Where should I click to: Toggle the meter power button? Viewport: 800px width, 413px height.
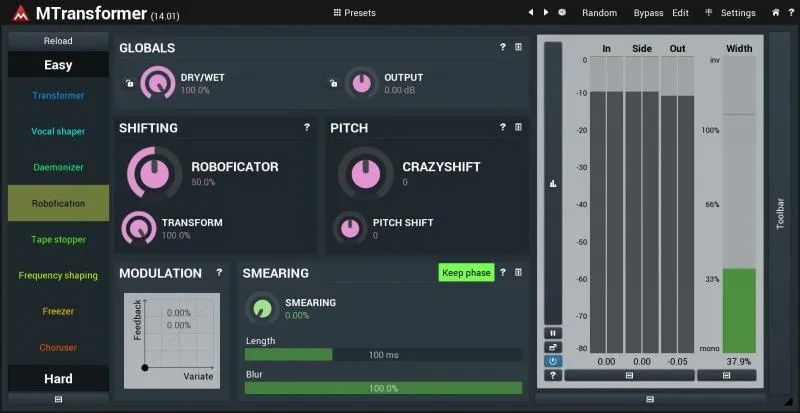pyautogui.click(x=553, y=361)
